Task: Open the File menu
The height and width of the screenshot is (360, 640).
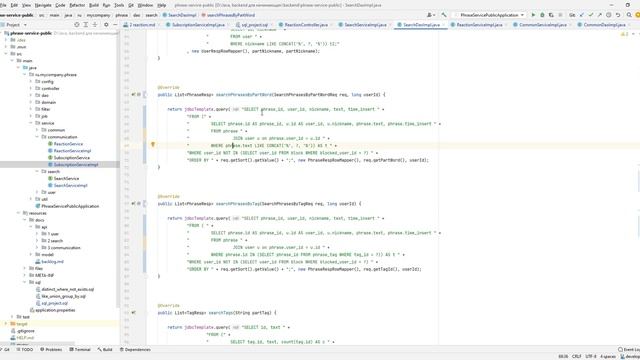Action: 3,5
